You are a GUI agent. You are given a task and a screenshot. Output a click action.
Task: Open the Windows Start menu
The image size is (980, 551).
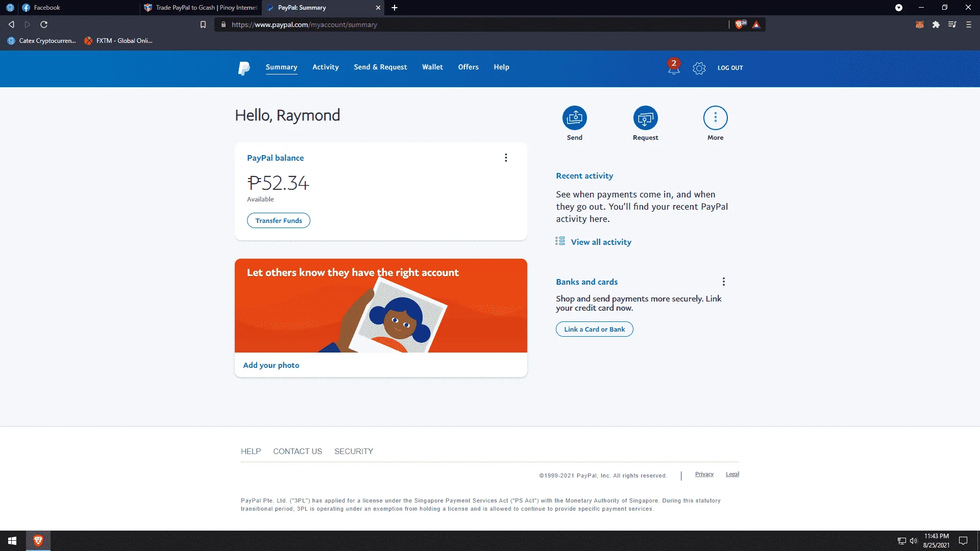12,540
